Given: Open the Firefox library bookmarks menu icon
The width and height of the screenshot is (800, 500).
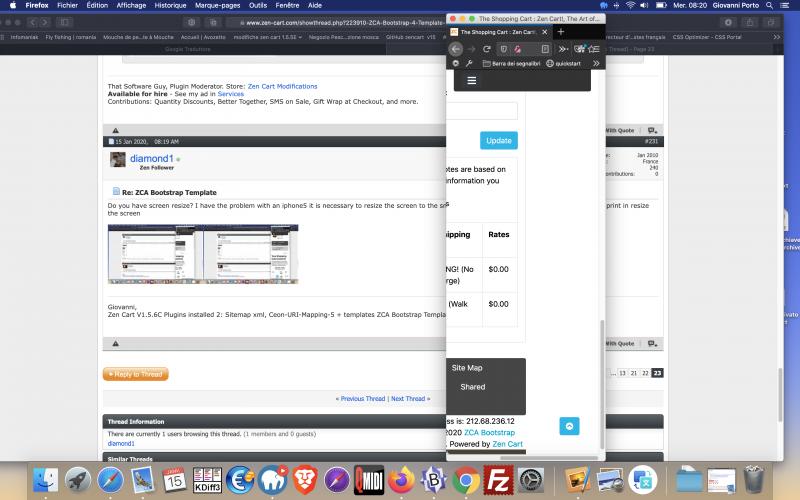Looking at the screenshot, I should point(593,49).
